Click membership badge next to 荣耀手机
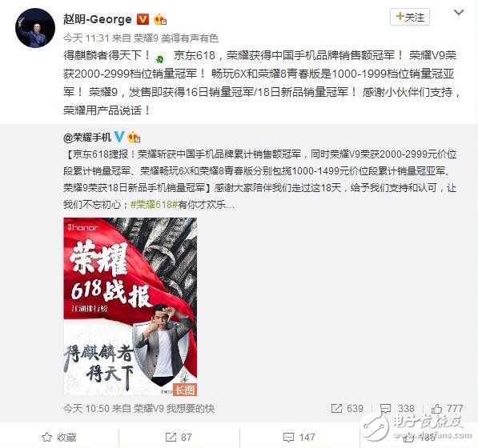This screenshot has height=448, width=478. click(135, 138)
